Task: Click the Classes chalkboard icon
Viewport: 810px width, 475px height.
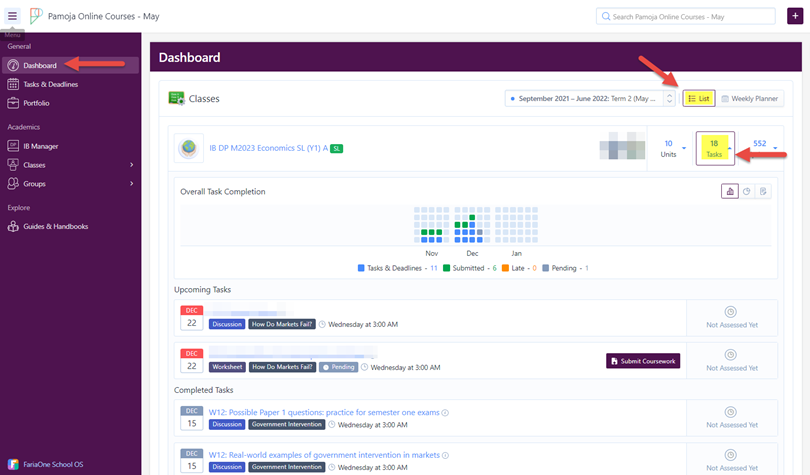Action: tap(177, 98)
